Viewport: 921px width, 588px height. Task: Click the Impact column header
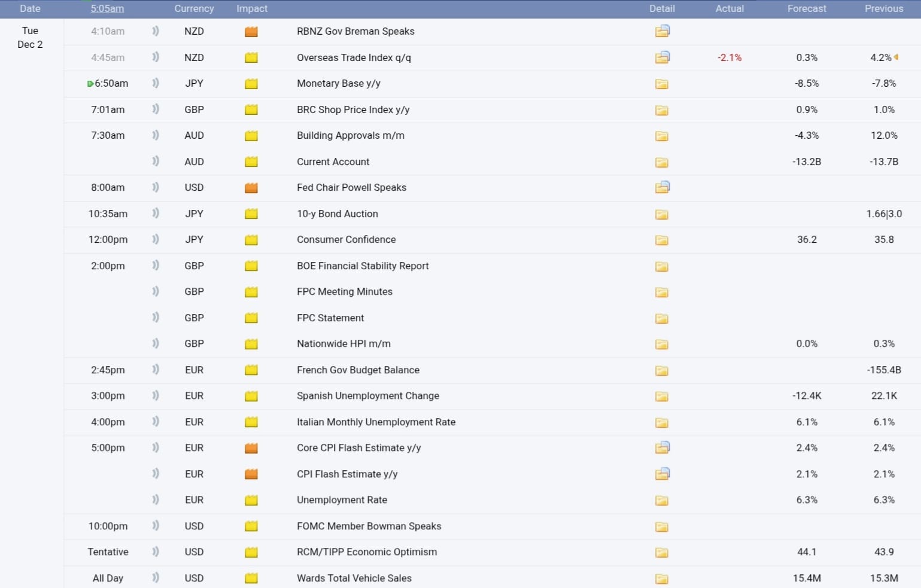[x=252, y=8]
